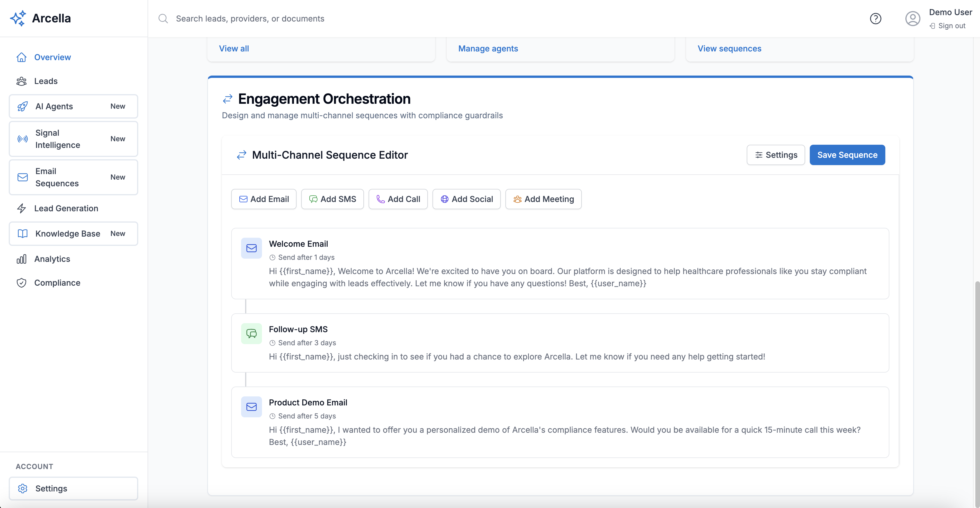Screen dimensions: 980x508
Task: Open sequence editor Settings button
Action: point(776,155)
